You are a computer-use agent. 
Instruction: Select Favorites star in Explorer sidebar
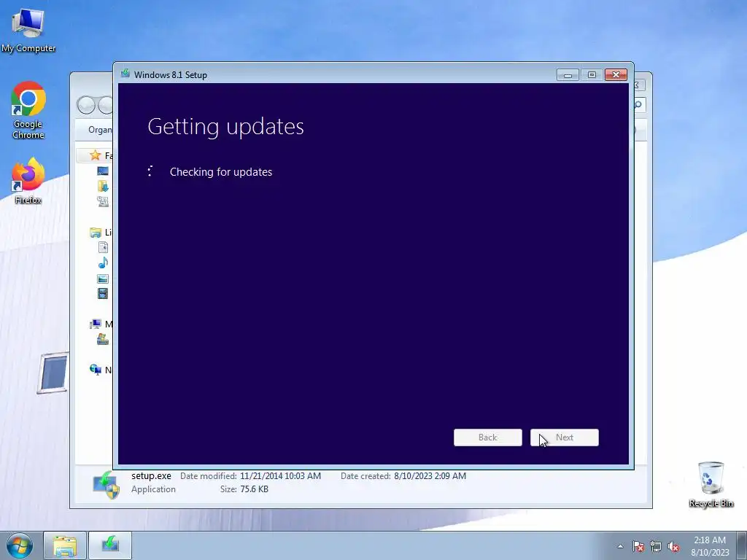click(x=96, y=155)
